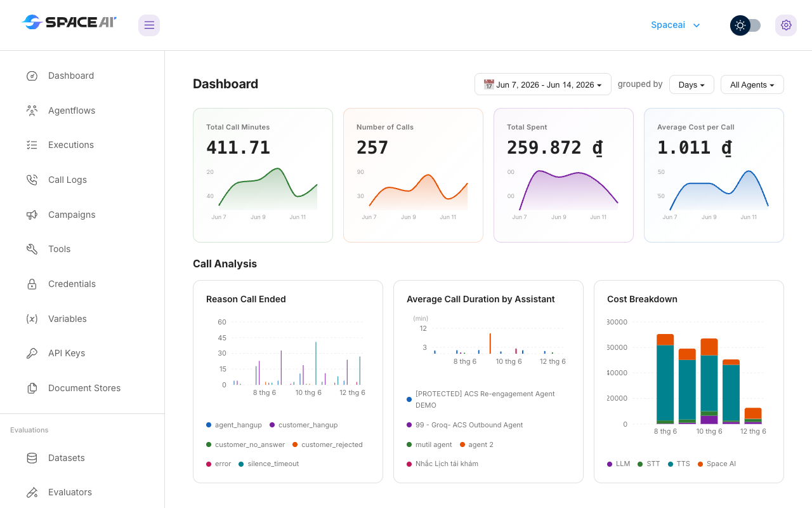This screenshot has height=508, width=812.
Task: Click the Reason Call Ended chart title
Action: [246, 299]
